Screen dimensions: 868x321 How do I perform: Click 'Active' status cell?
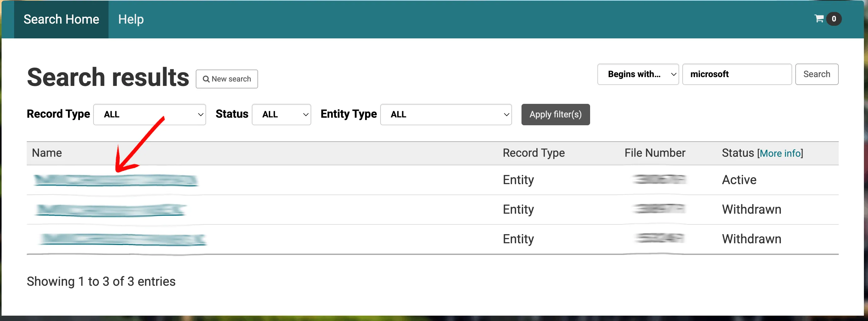click(x=739, y=180)
